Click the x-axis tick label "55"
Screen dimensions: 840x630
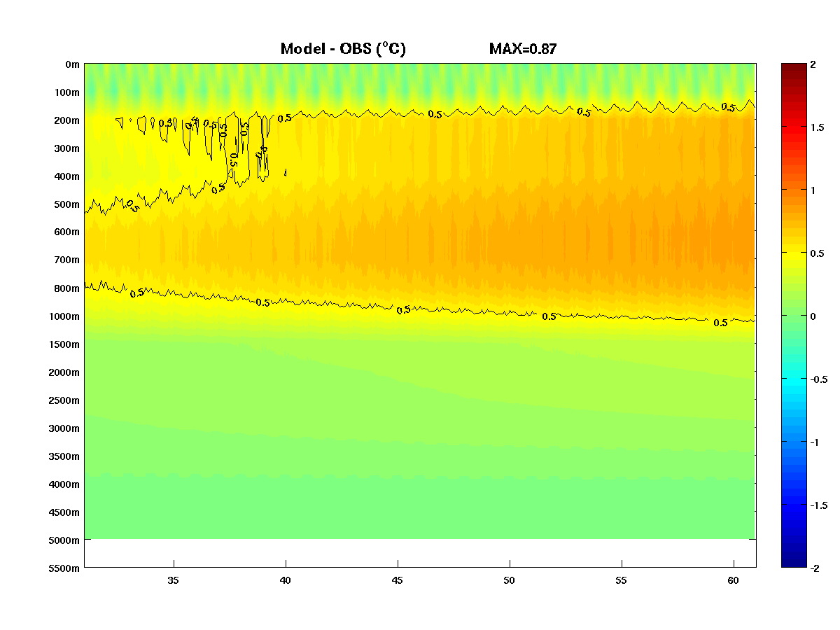(x=622, y=580)
